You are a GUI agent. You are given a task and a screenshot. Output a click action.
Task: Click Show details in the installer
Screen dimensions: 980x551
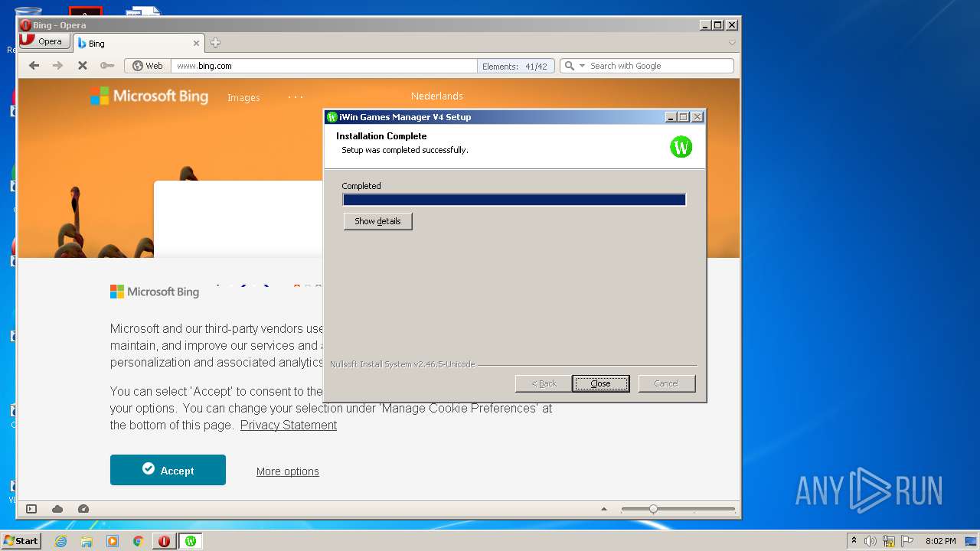(x=377, y=221)
